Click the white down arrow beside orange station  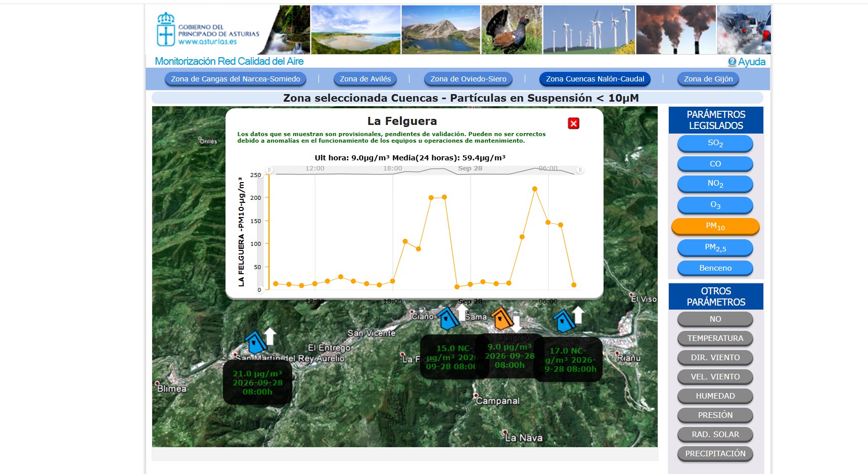point(516,324)
